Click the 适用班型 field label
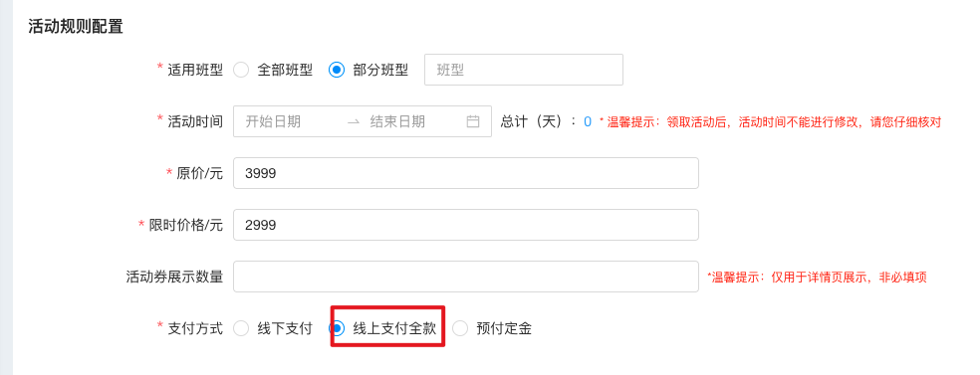980x375 pixels. 195,70
